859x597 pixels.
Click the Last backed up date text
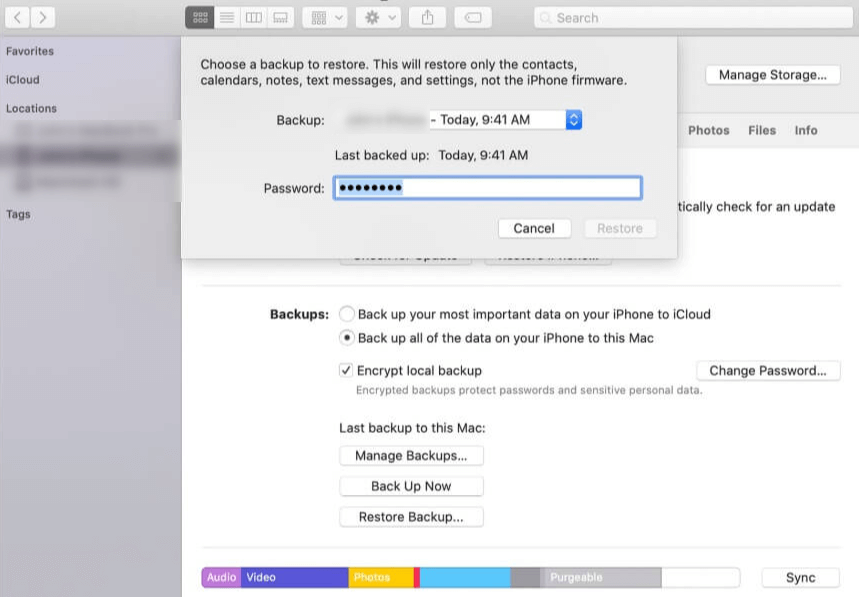pyautogui.click(x=483, y=155)
